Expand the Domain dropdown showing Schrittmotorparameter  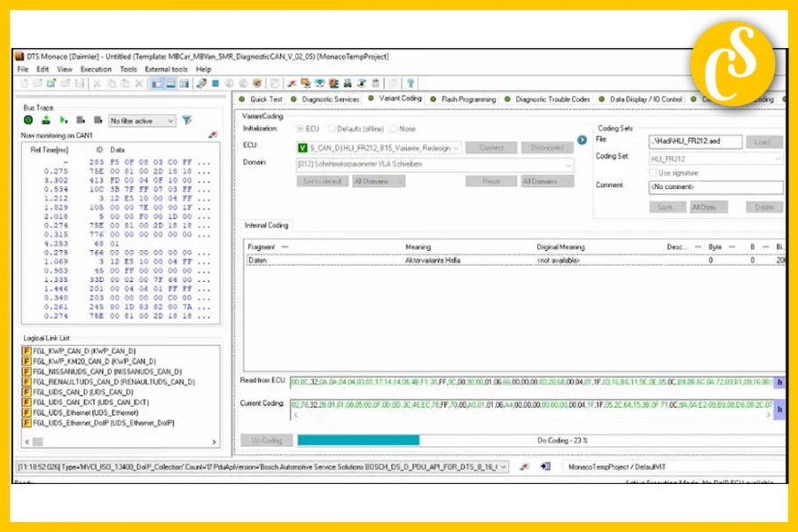click(x=567, y=165)
